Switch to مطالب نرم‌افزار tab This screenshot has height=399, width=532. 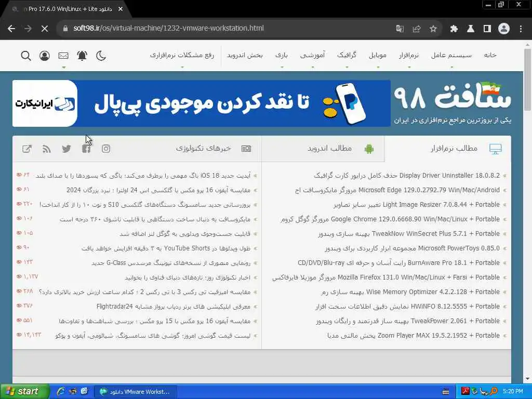click(448, 149)
